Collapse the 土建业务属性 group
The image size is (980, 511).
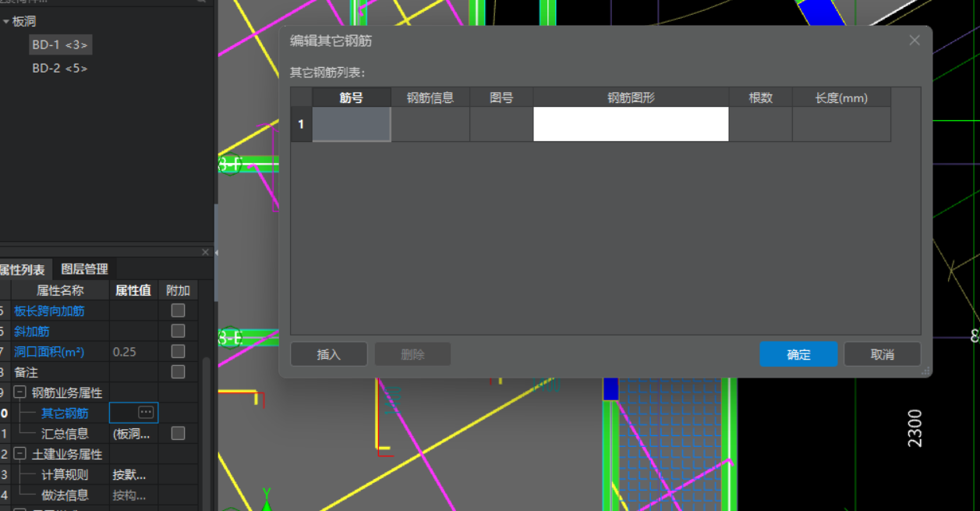(x=19, y=453)
